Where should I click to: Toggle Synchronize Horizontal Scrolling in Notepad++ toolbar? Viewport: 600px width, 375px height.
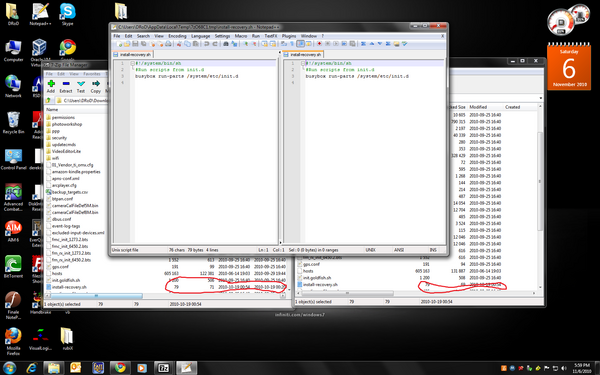[273, 44]
